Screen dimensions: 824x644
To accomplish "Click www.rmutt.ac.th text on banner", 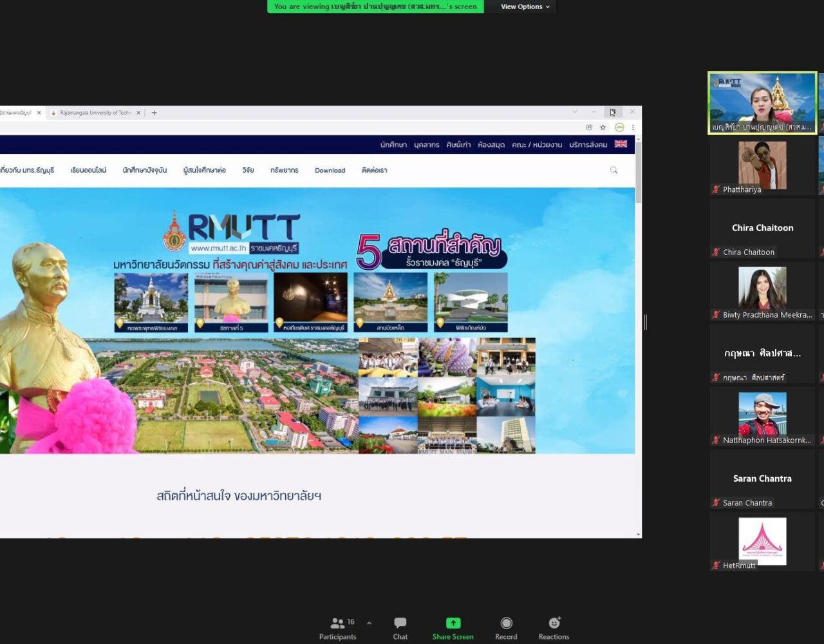I will pos(219,248).
